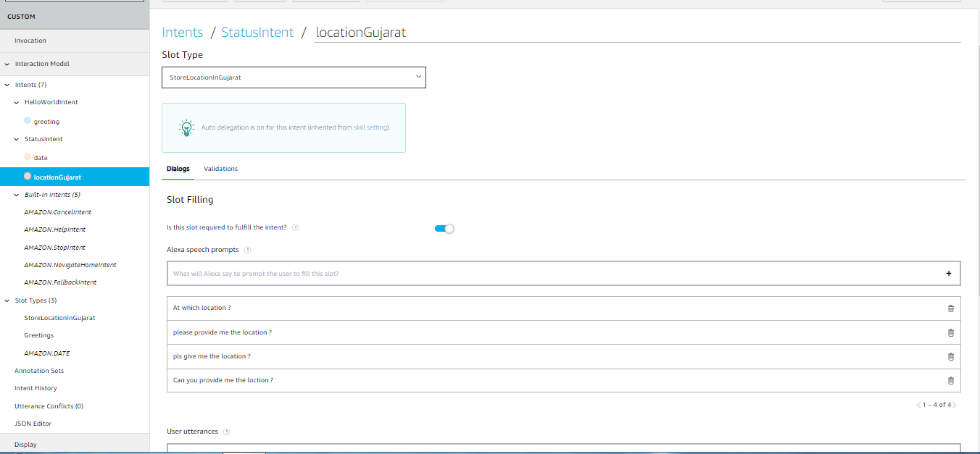The width and height of the screenshot is (980, 454).
Task: Open help icon next to User utterances
Action: click(226, 432)
